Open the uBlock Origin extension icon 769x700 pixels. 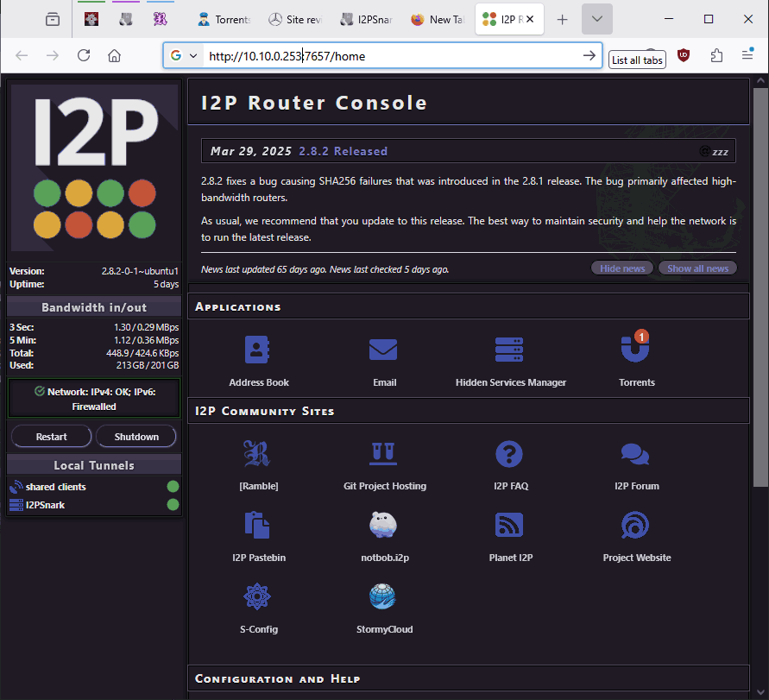(x=684, y=55)
